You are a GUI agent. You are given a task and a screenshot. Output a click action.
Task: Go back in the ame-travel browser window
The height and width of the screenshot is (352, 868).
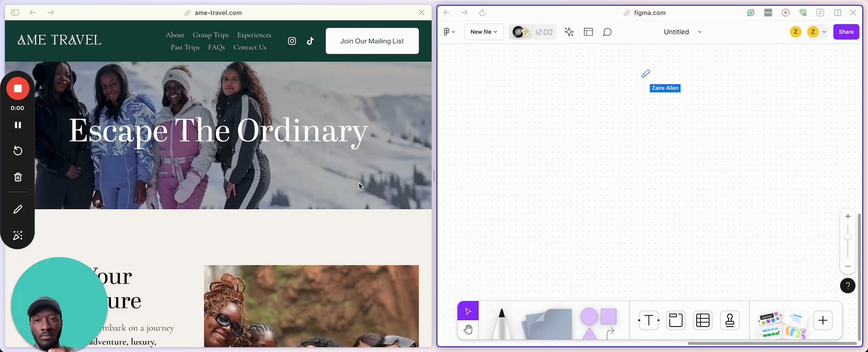[33, 13]
